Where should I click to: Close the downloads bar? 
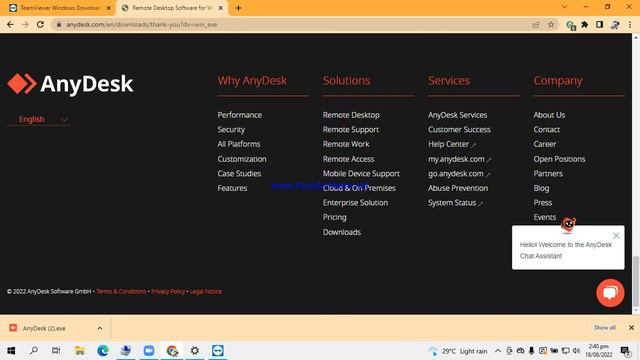tap(631, 328)
